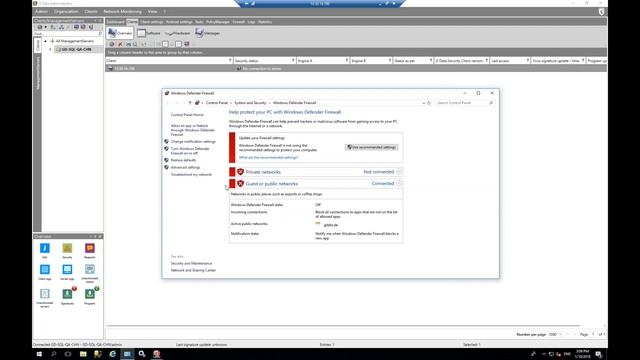Open the Server logs icon
Viewport: 640px width, 360px height.
67,269
